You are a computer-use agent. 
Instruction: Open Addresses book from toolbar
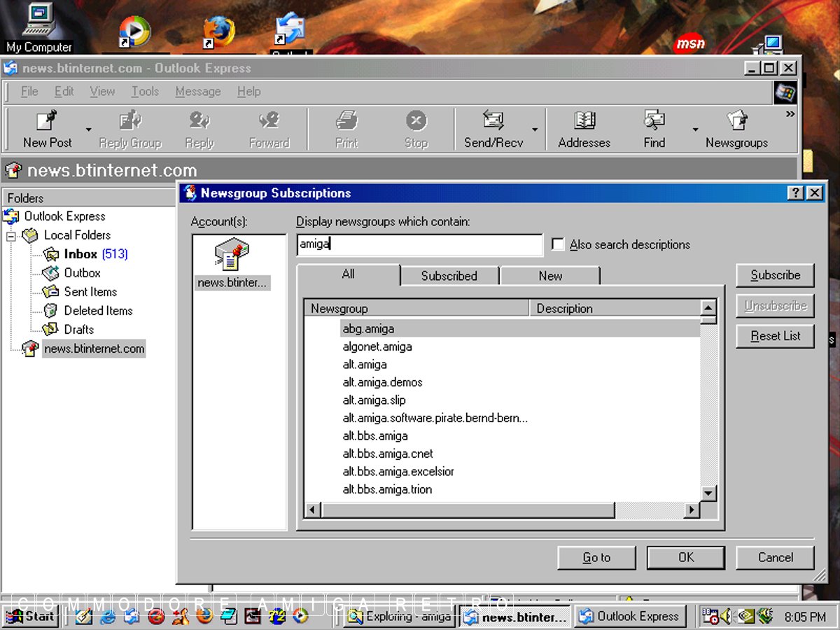coord(584,129)
